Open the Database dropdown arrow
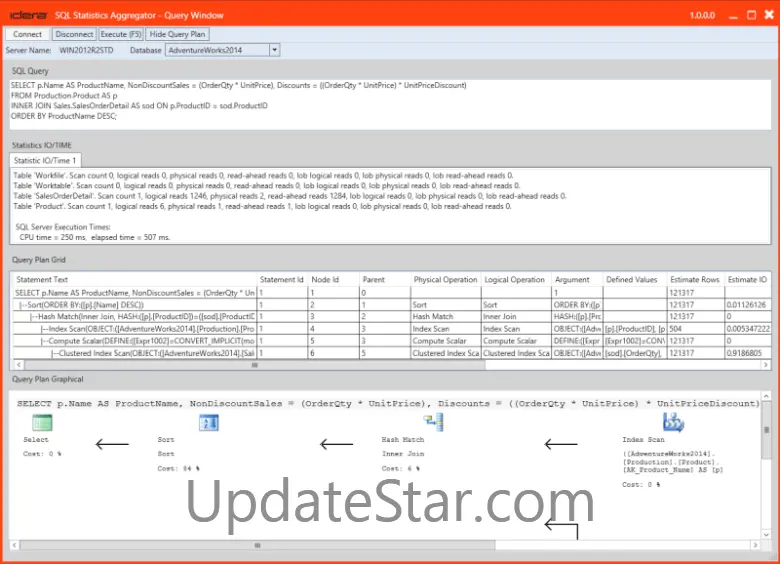Viewport: 780px width, 564px height. point(274,50)
